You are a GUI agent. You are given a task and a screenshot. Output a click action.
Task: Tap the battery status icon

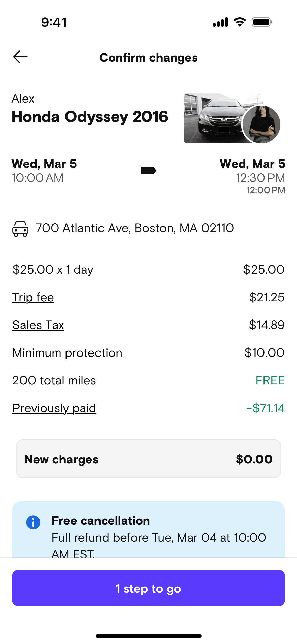point(262,22)
